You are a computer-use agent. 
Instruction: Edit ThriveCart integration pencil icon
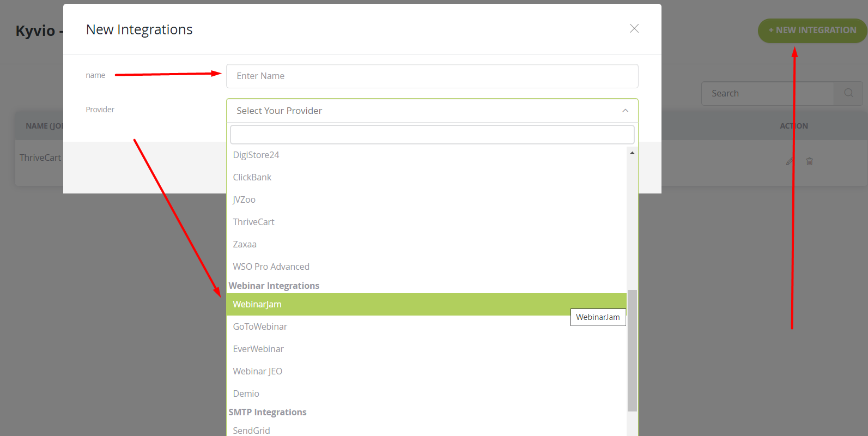click(x=790, y=161)
